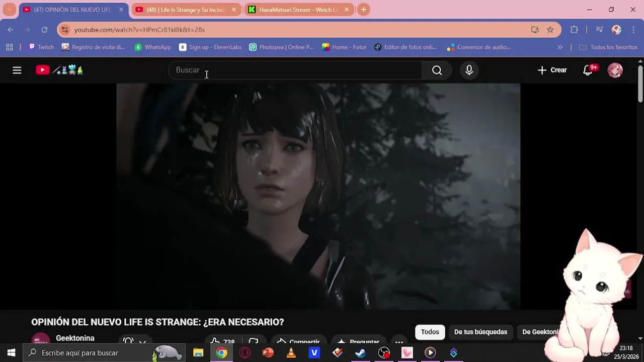644x362 pixels.
Task: Start voice search with the microphone
Action: (x=469, y=70)
